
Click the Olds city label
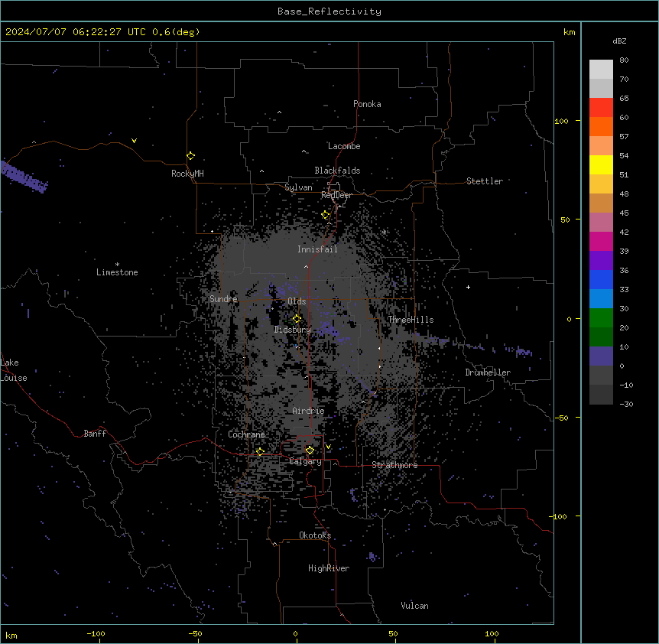[297, 301]
